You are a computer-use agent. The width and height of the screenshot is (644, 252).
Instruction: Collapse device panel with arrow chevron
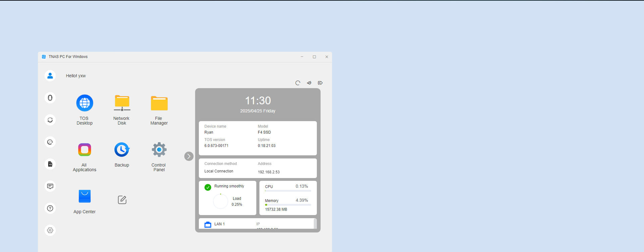pyautogui.click(x=189, y=156)
